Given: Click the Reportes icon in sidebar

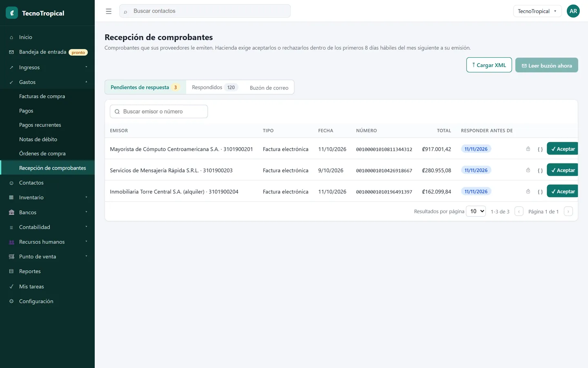Looking at the screenshot, I should coord(11,272).
